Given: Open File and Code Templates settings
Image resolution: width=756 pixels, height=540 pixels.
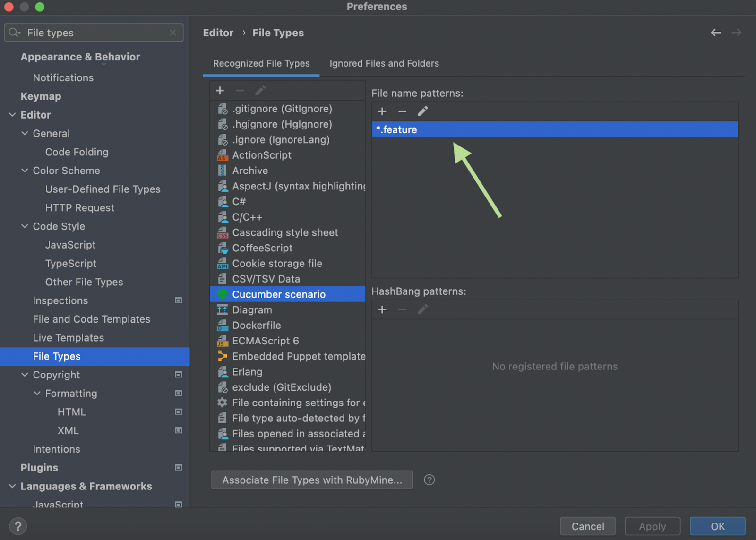Looking at the screenshot, I should coord(92,319).
